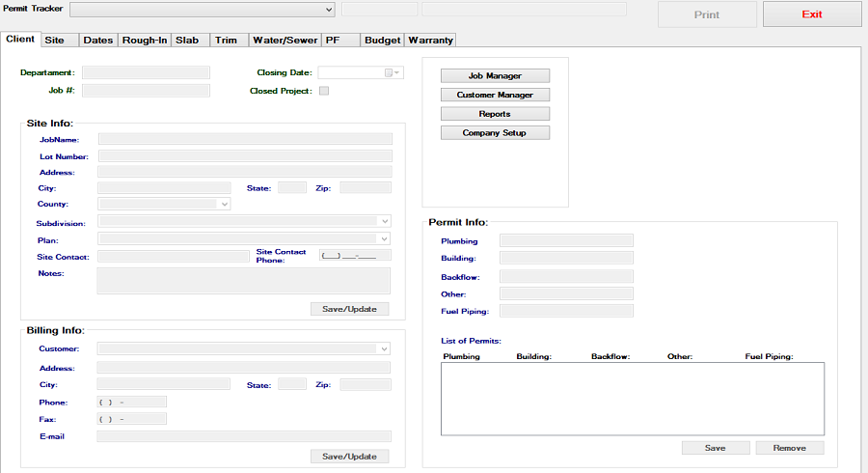Viewport: 868px width, 473px height.
Task: Click the JobName input field
Action: [245, 139]
